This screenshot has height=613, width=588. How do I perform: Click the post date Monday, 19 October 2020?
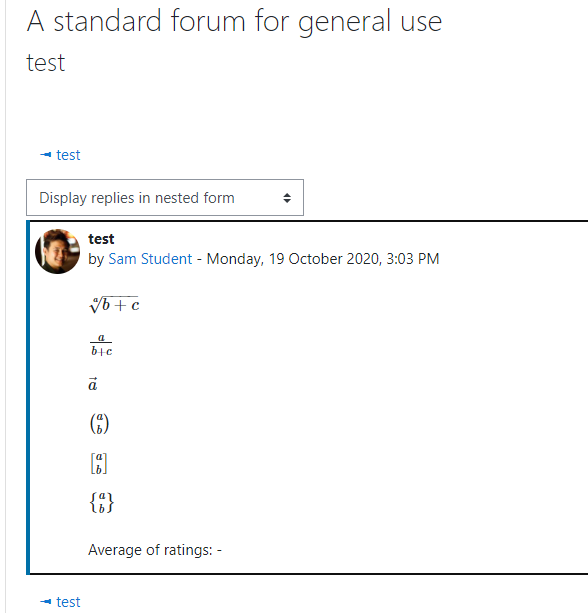(x=323, y=259)
